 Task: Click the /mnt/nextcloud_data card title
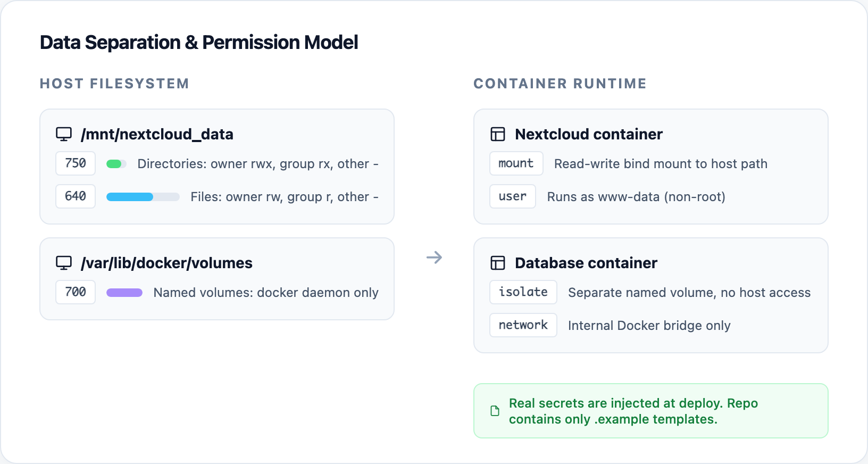tap(157, 134)
